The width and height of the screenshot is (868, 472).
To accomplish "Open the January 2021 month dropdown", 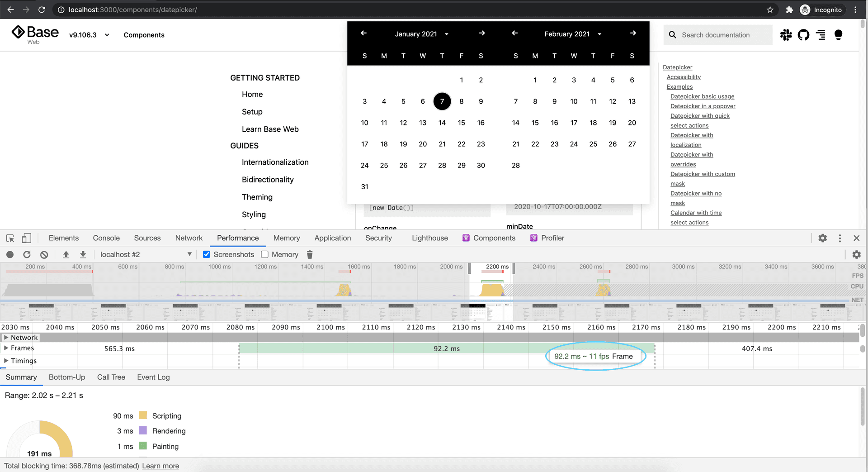I will [x=421, y=34].
